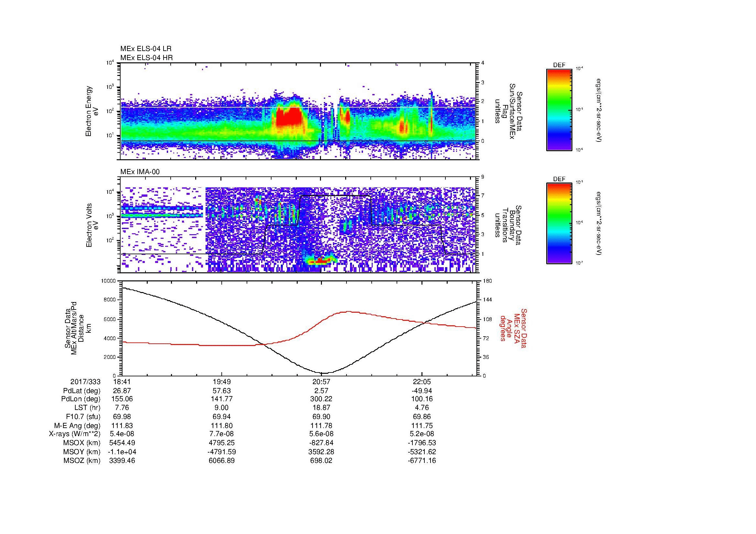Click the PdLat value 57.63
This screenshot has width=756, height=534.
point(222,391)
